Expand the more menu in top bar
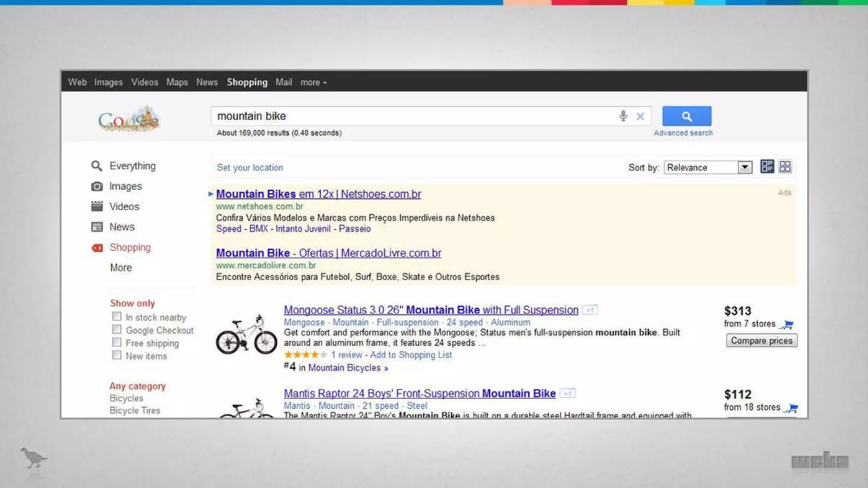 point(313,83)
